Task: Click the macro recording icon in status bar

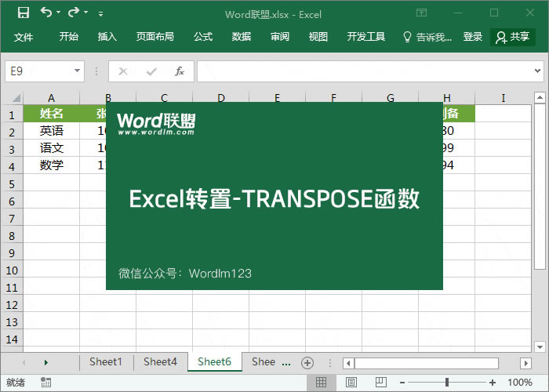Action: coord(45,383)
